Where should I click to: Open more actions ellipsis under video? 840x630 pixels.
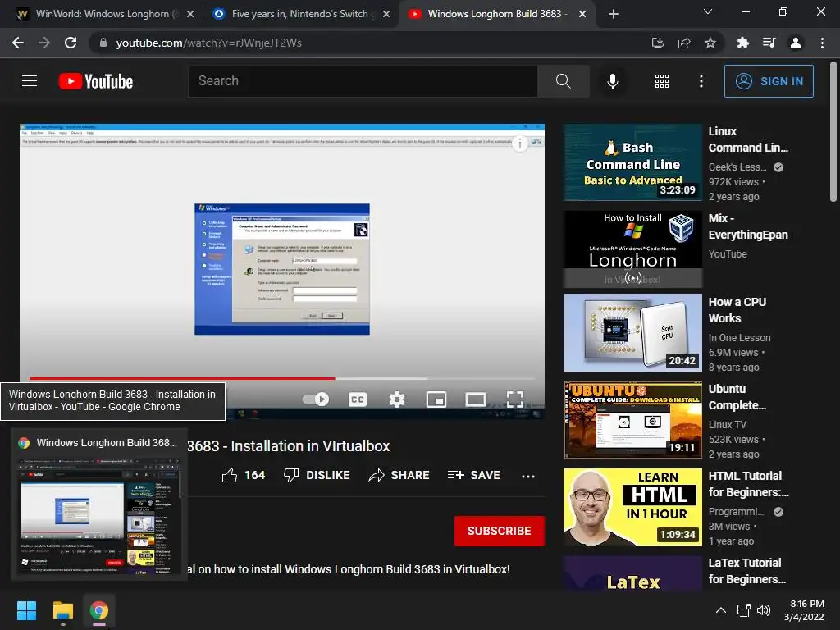pos(528,476)
